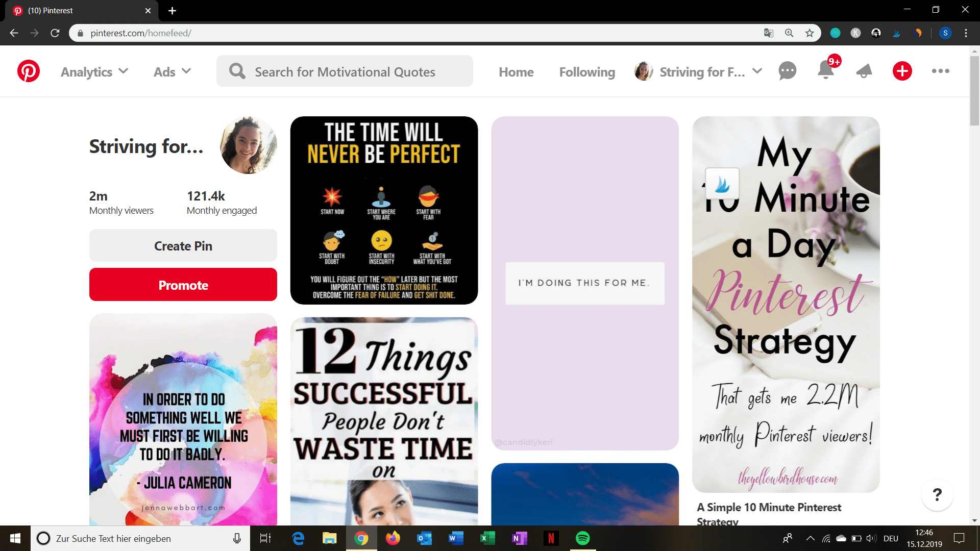Image resolution: width=980 pixels, height=551 pixels.
Task: Open the three-dot options menu
Action: tap(941, 71)
